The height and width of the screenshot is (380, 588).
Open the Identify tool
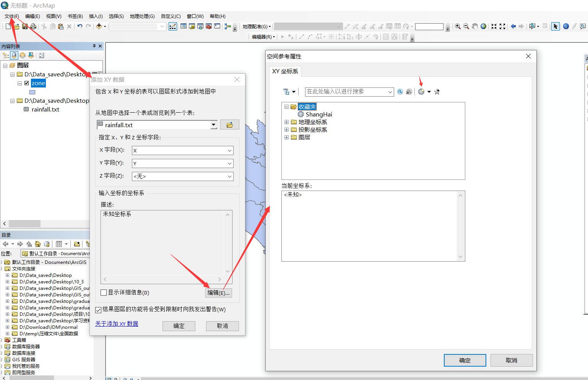565,26
